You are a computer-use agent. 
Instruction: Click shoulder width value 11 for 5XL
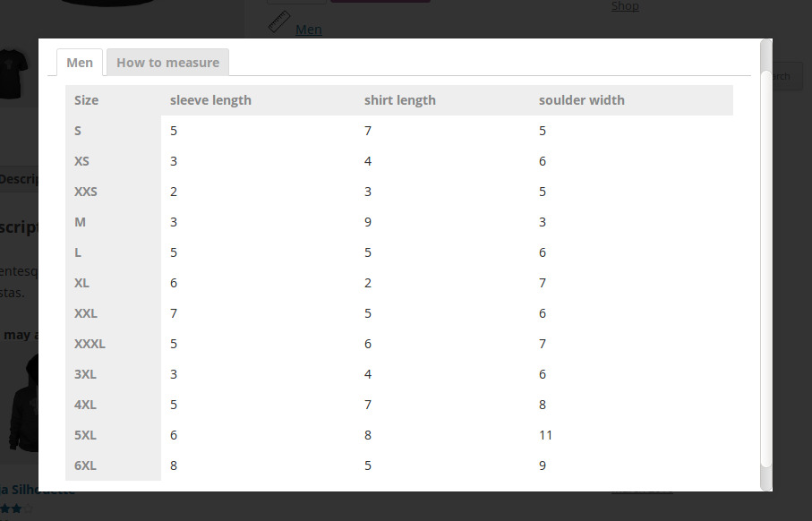coord(545,435)
